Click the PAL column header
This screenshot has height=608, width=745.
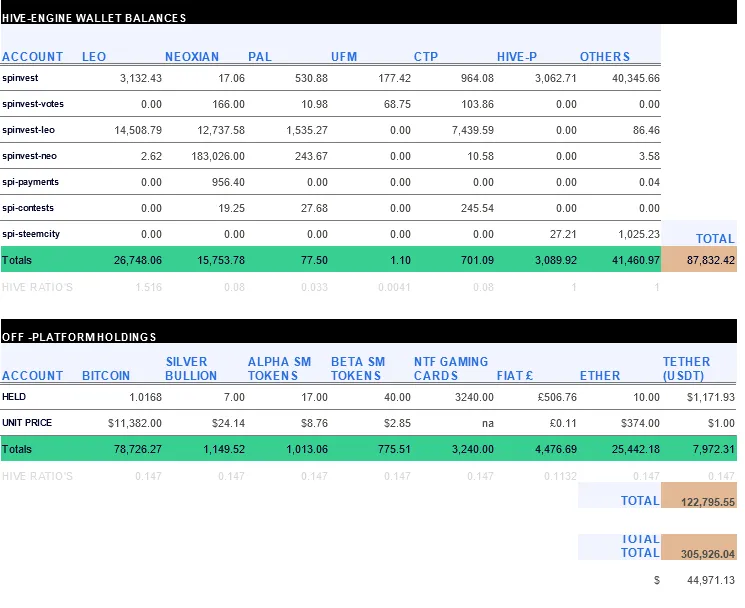point(260,57)
